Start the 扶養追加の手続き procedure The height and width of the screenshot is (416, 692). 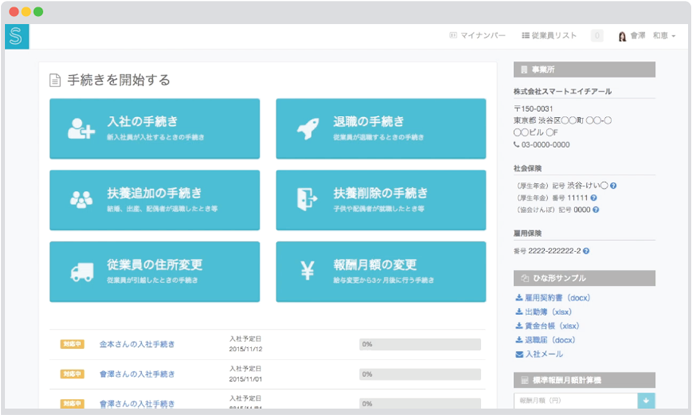pos(154,200)
